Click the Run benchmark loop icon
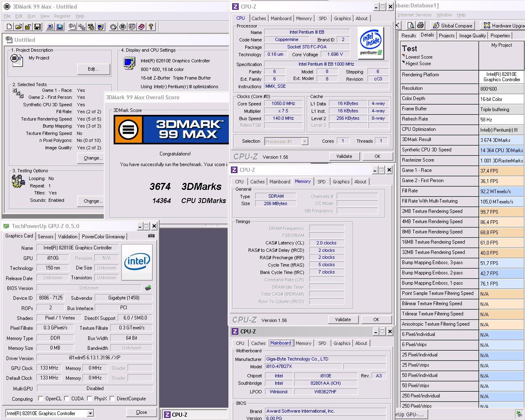525x420 pixels. (x=113, y=27)
